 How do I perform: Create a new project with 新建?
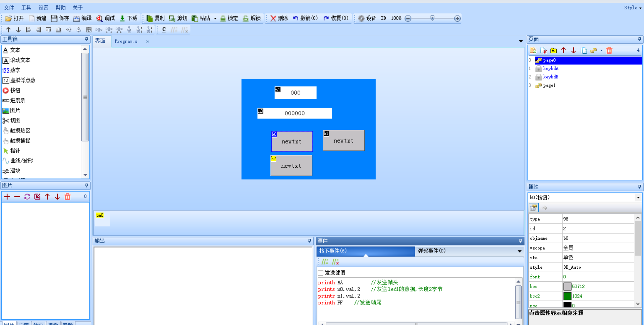[x=38, y=18]
